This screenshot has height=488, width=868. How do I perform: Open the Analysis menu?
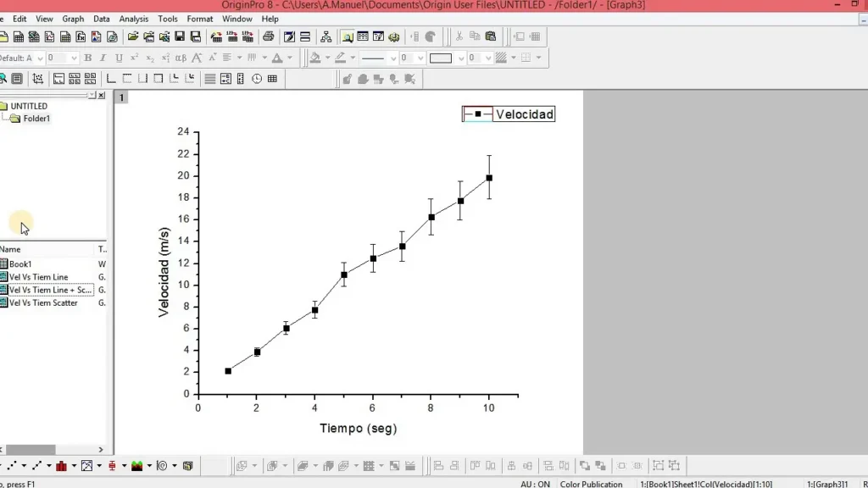click(x=133, y=19)
